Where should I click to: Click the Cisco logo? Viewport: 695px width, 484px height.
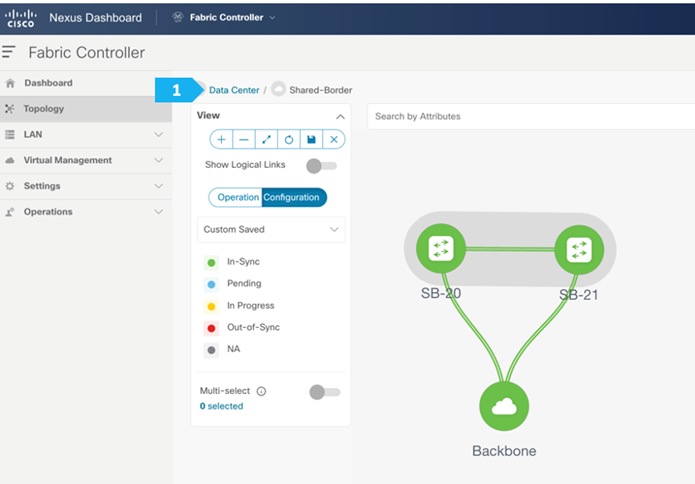point(20,18)
